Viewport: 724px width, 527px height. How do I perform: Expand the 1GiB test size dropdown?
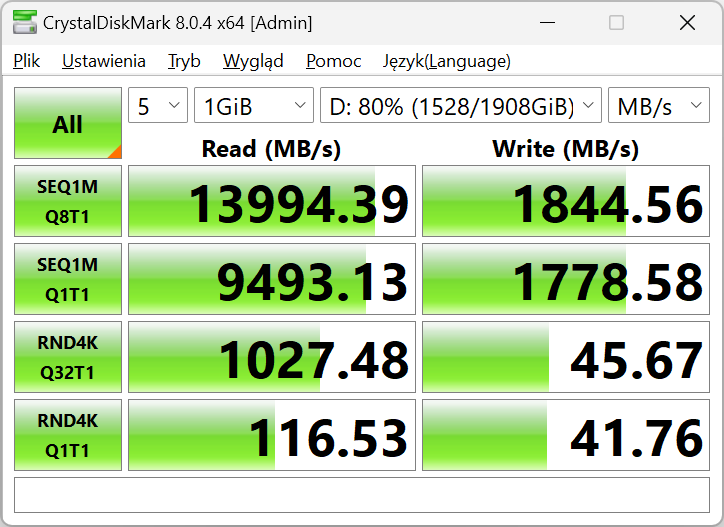[x=254, y=105]
